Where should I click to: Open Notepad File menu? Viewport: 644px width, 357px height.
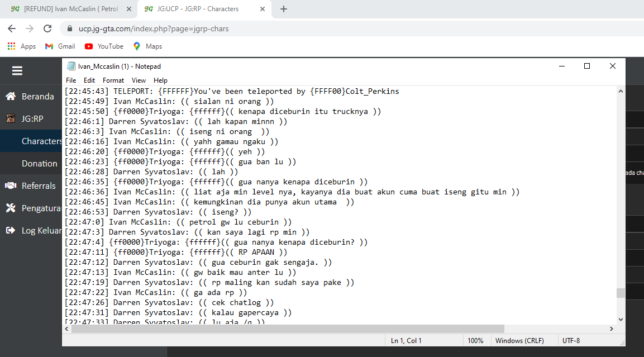[x=71, y=80]
